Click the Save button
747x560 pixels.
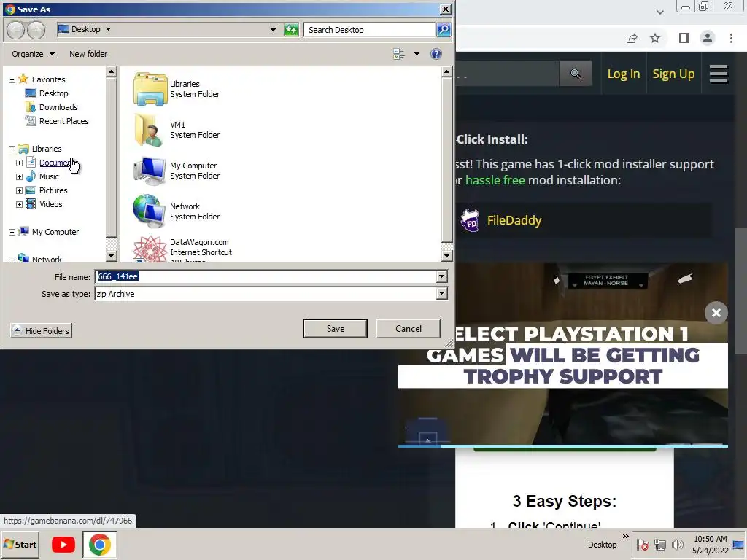tap(336, 329)
